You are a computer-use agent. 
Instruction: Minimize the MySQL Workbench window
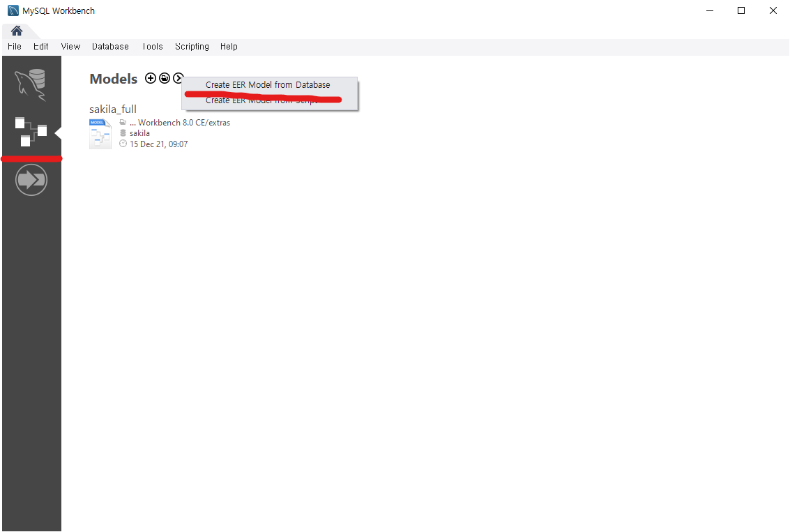pos(710,10)
